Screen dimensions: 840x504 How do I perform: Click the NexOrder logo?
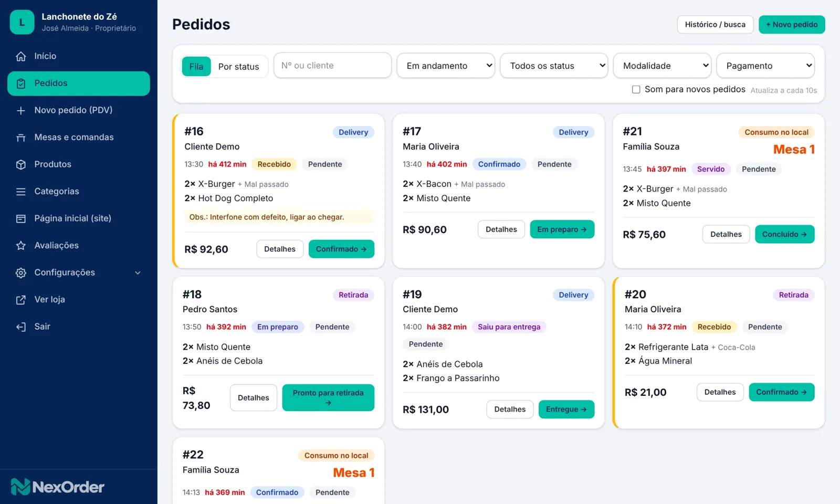coord(58,487)
